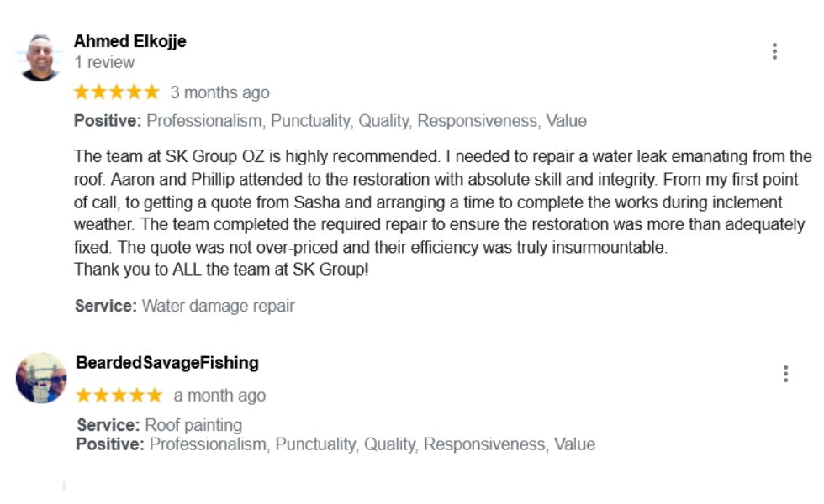Image resolution: width=824 pixels, height=504 pixels.
Task: Click the middle star in Ahmed Elkojje's rating
Action: click(x=116, y=92)
